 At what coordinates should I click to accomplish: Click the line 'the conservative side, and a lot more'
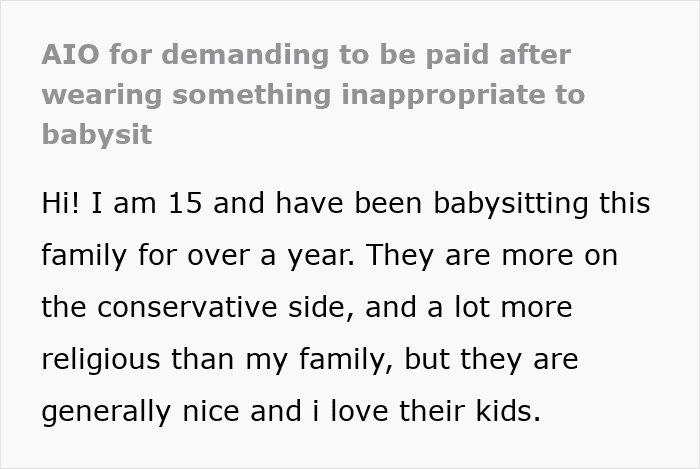pyautogui.click(x=307, y=307)
